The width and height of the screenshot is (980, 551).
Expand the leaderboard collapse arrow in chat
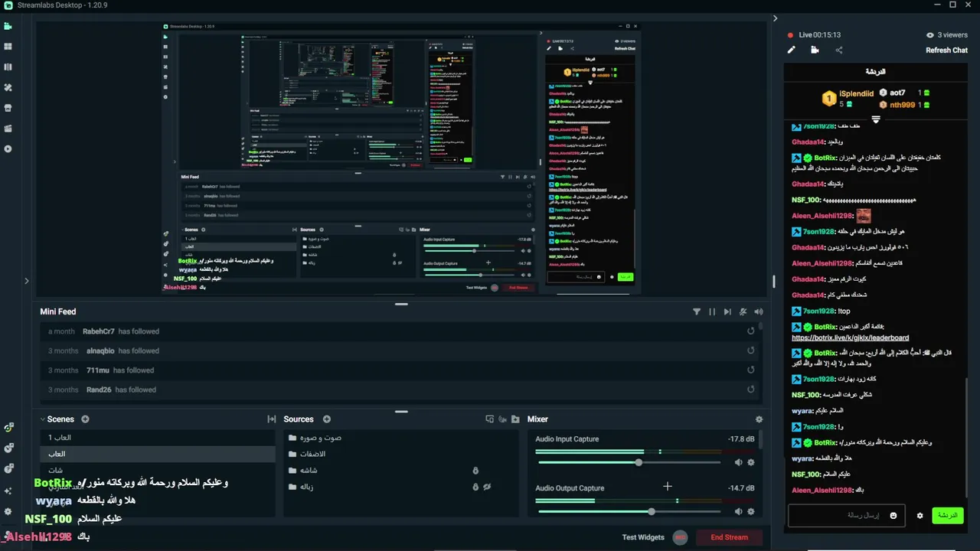[x=876, y=119]
